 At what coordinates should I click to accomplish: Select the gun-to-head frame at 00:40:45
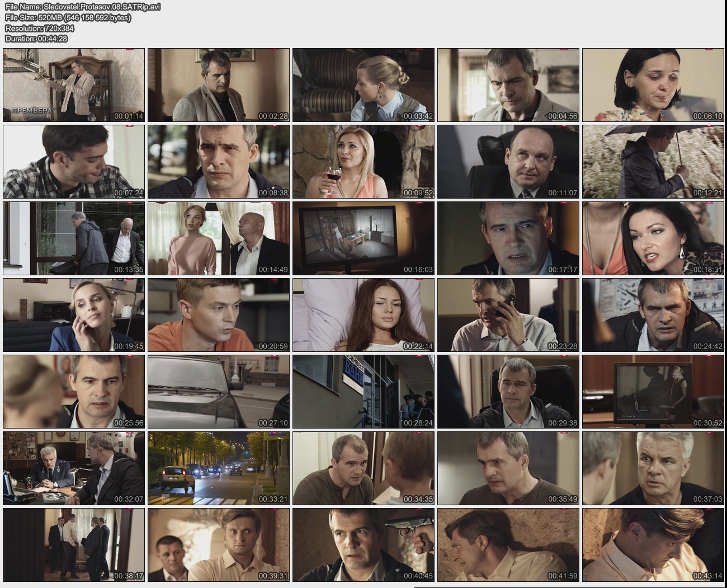(363, 545)
